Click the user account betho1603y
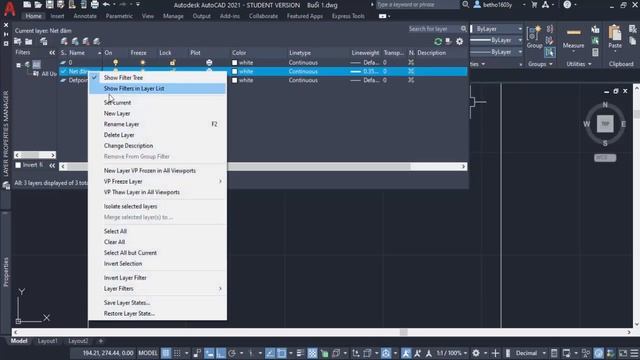Viewport: 640px width, 360px height. click(x=494, y=5)
